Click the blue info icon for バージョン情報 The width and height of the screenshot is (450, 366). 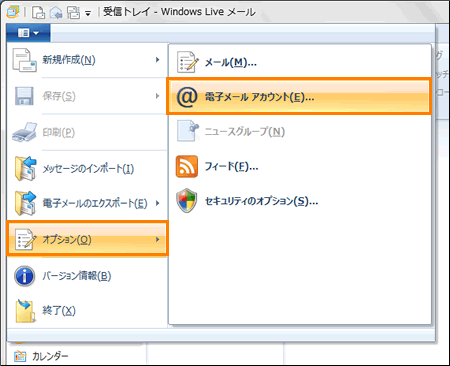[24, 276]
